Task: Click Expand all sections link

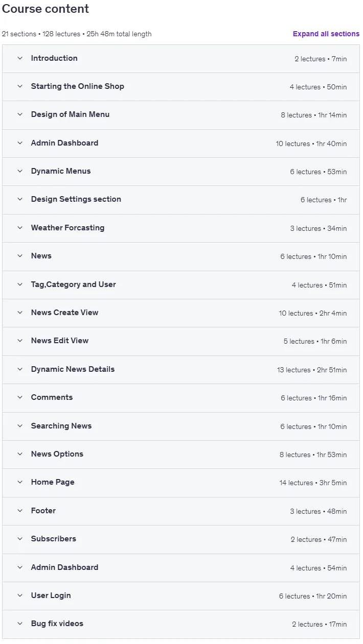Action: click(x=326, y=34)
